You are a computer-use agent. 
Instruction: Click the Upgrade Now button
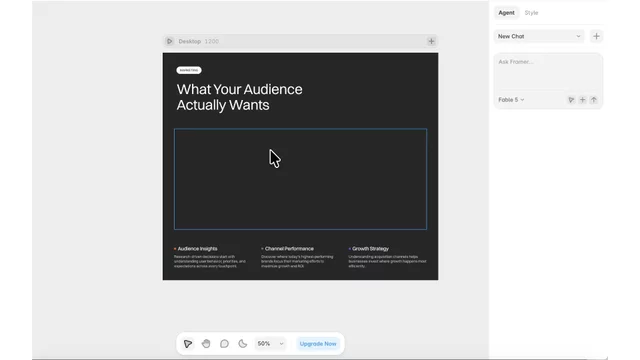(x=318, y=344)
